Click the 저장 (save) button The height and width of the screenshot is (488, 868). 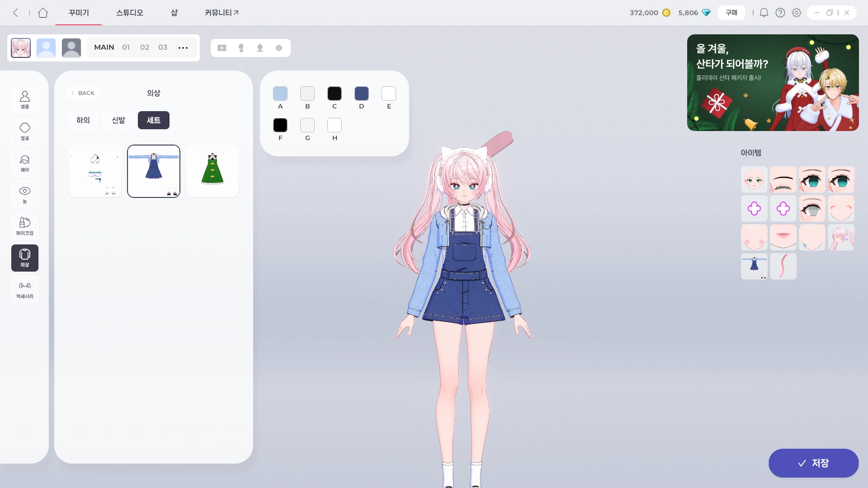click(x=813, y=463)
